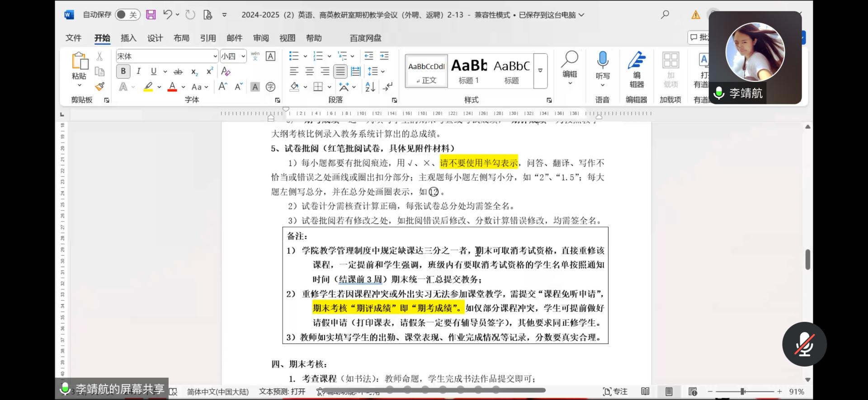This screenshot has height=400, width=868.
Task: Click the bullet list icon
Action: (294, 56)
